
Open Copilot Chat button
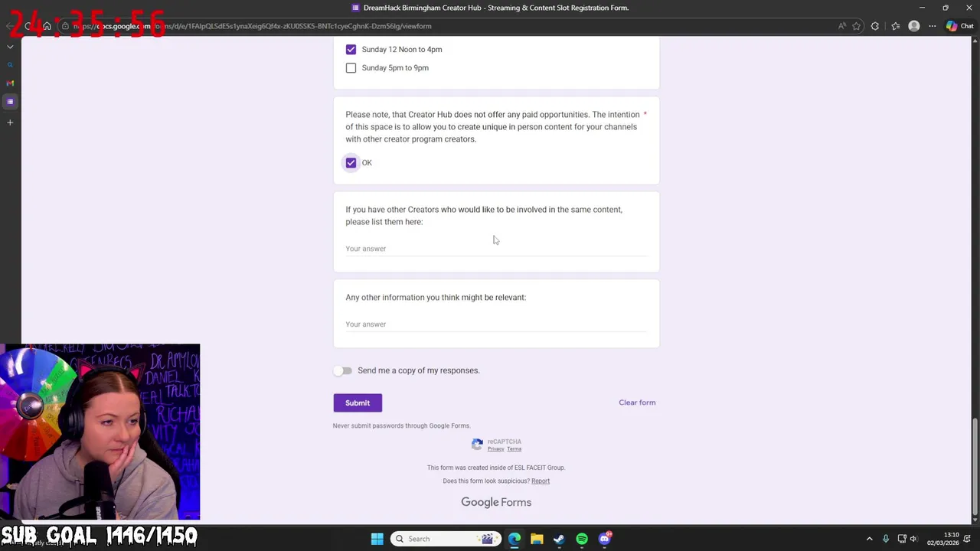point(960,26)
